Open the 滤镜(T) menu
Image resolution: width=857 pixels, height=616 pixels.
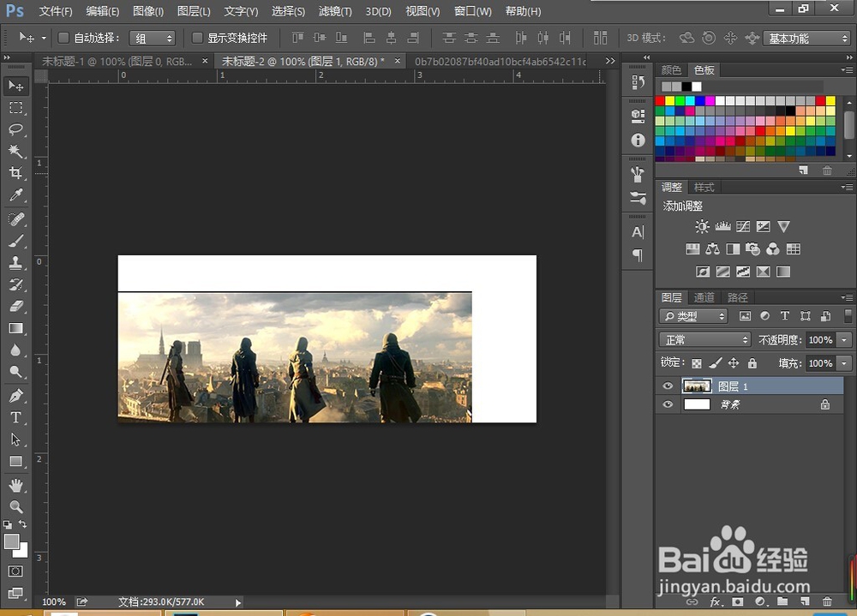tap(335, 11)
